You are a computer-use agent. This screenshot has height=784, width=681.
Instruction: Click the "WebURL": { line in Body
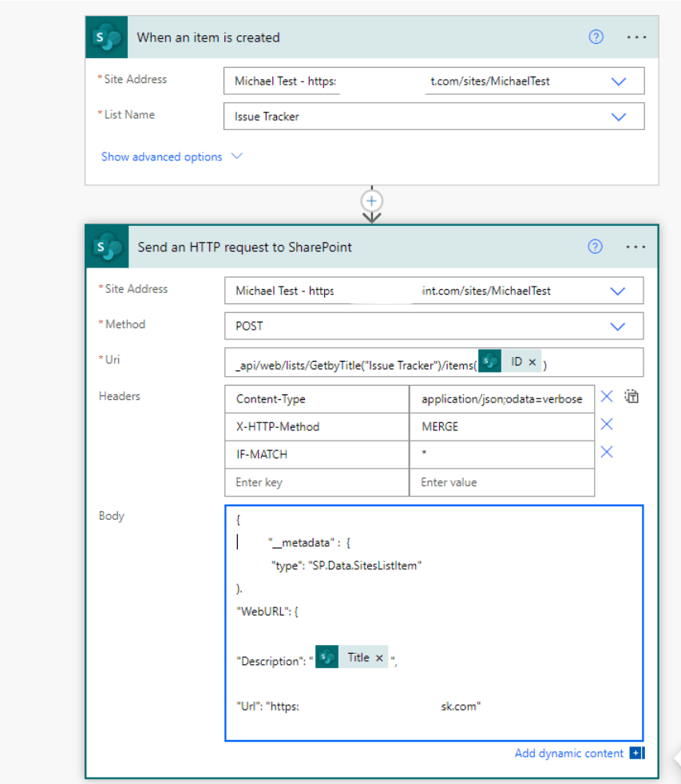point(267,611)
